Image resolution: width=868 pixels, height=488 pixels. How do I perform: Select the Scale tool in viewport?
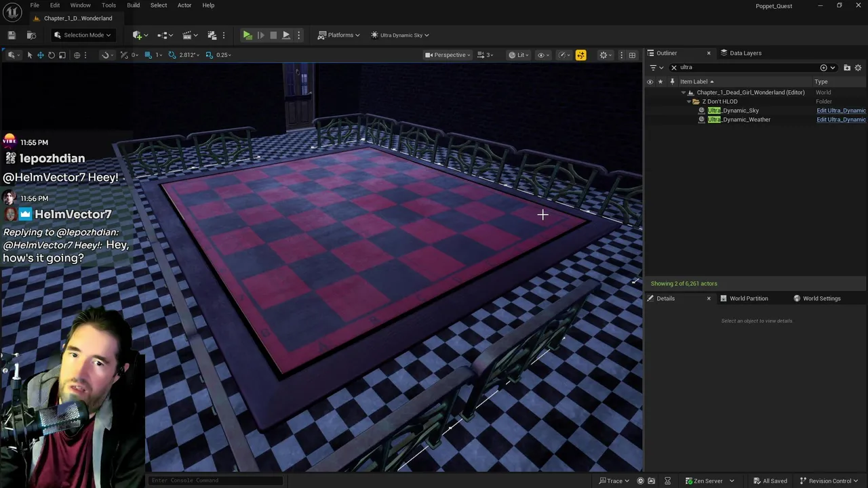[62, 55]
